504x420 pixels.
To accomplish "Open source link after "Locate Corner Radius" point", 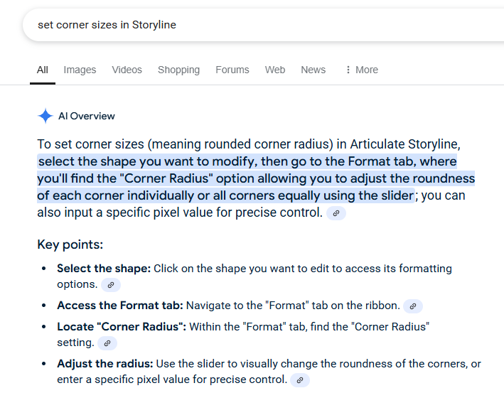I will click(106, 343).
